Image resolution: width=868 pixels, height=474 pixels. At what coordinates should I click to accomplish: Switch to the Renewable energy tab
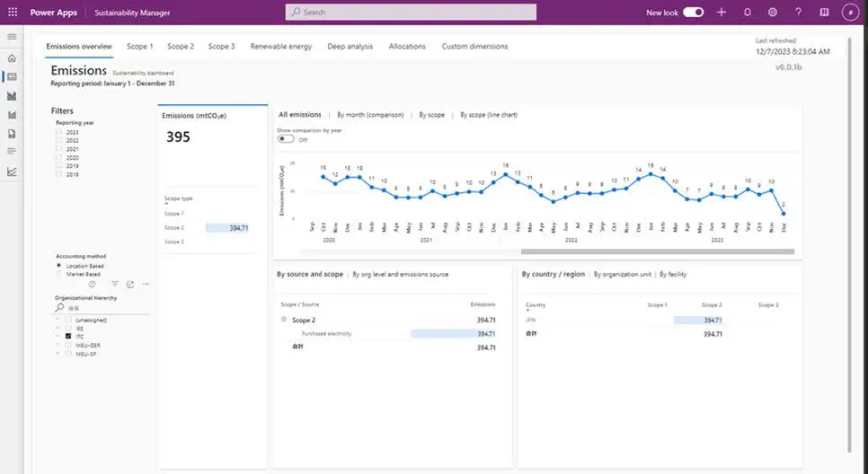(x=280, y=46)
